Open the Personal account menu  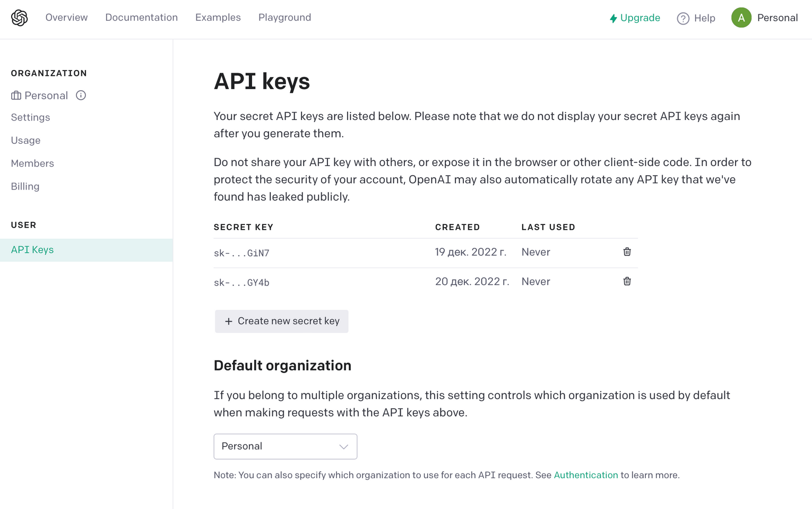pyautogui.click(x=777, y=18)
